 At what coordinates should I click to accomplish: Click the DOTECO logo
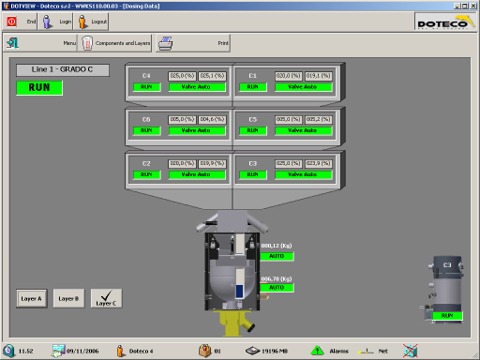pos(444,22)
